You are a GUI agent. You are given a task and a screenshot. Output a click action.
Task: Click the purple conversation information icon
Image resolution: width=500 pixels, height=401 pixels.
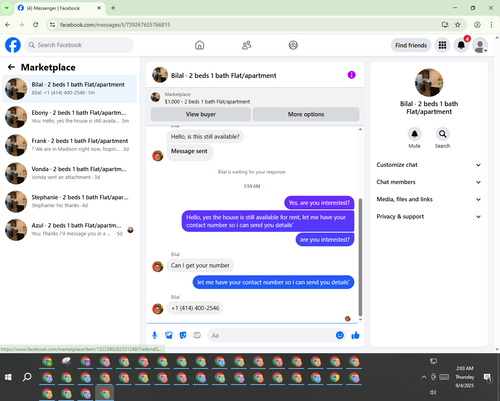351,75
